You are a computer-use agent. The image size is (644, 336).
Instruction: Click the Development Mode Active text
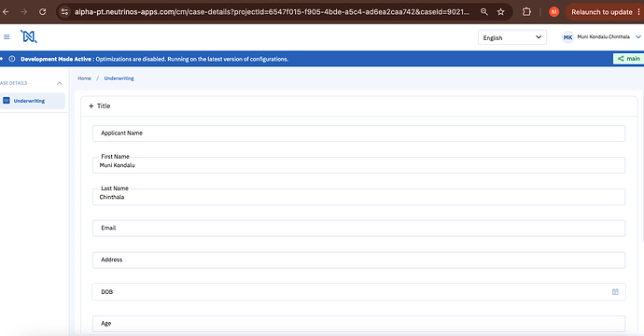pyautogui.click(x=56, y=59)
